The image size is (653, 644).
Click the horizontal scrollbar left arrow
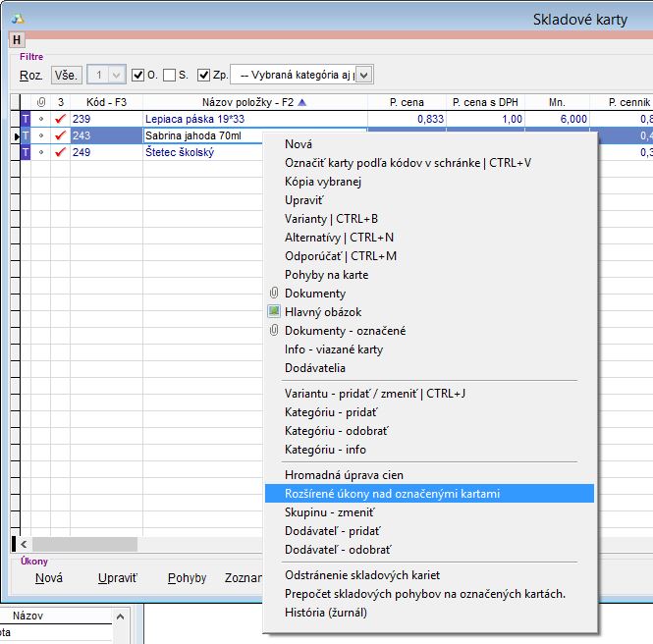click(x=25, y=543)
